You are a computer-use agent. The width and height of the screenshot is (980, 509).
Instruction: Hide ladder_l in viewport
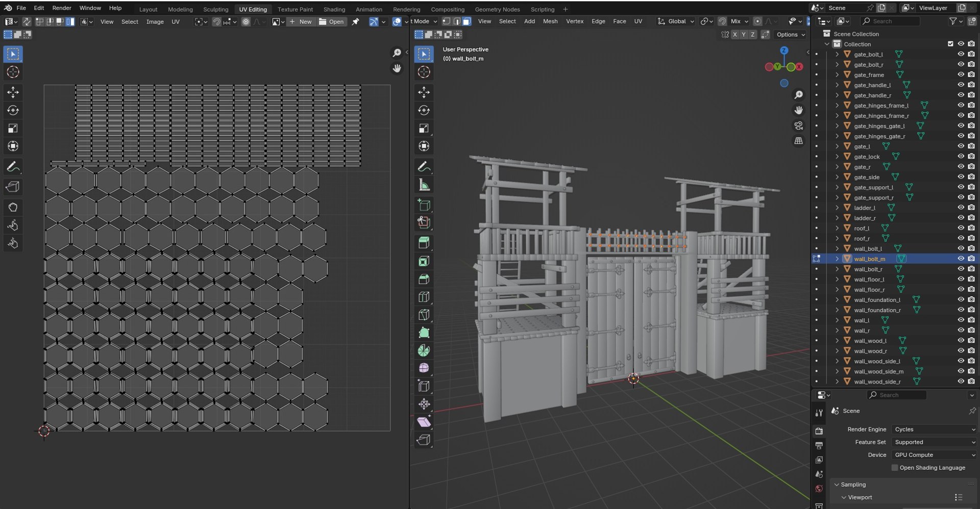pyautogui.click(x=961, y=208)
